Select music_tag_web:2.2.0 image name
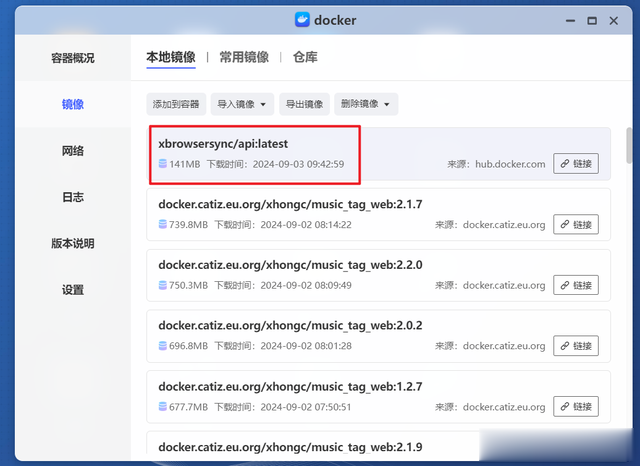 (x=290, y=265)
